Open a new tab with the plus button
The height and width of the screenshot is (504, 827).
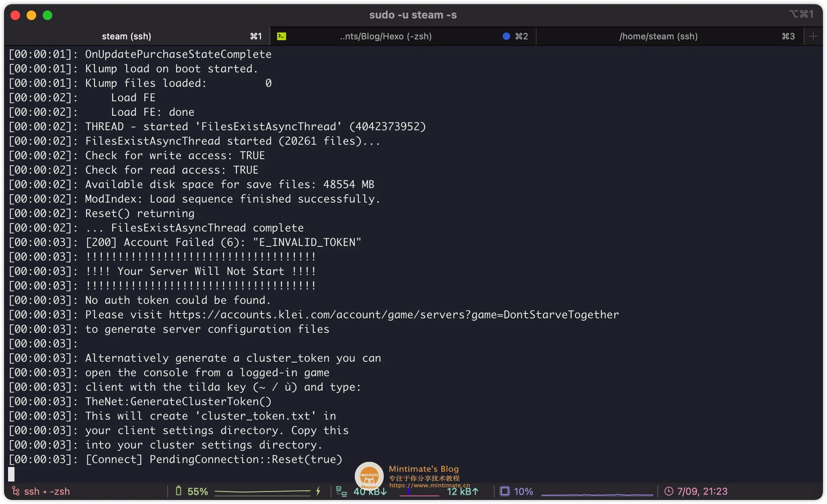point(813,36)
